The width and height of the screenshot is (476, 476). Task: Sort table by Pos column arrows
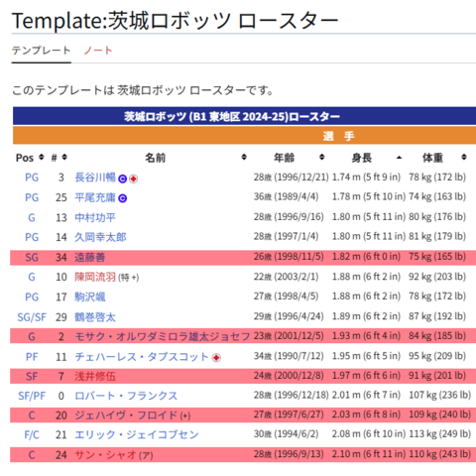(x=42, y=157)
